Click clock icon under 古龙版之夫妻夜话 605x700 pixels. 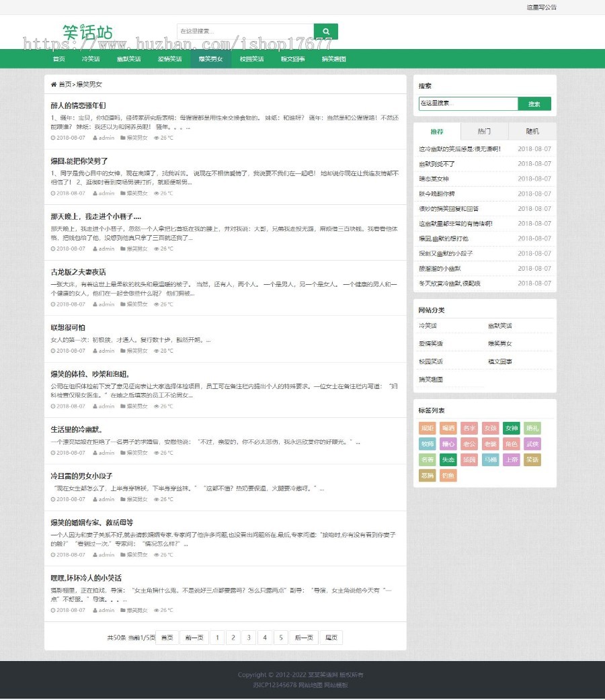tap(53, 304)
